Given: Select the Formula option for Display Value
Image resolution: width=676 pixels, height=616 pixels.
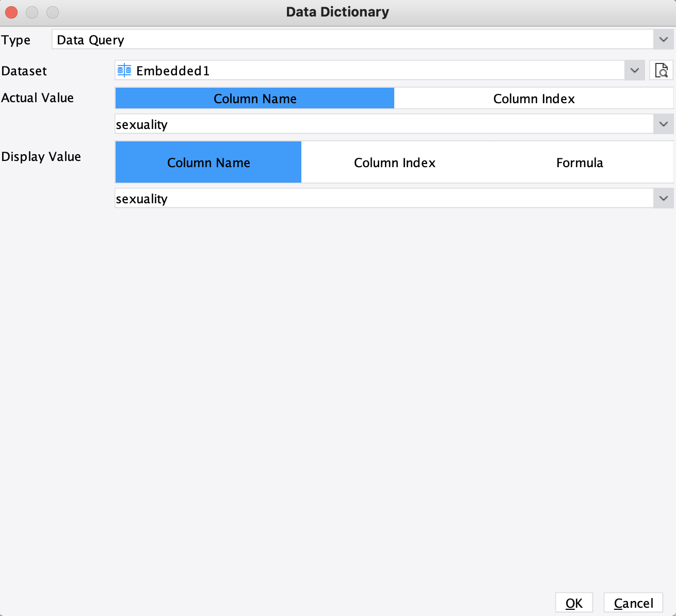Looking at the screenshot, I should point(580,163).
